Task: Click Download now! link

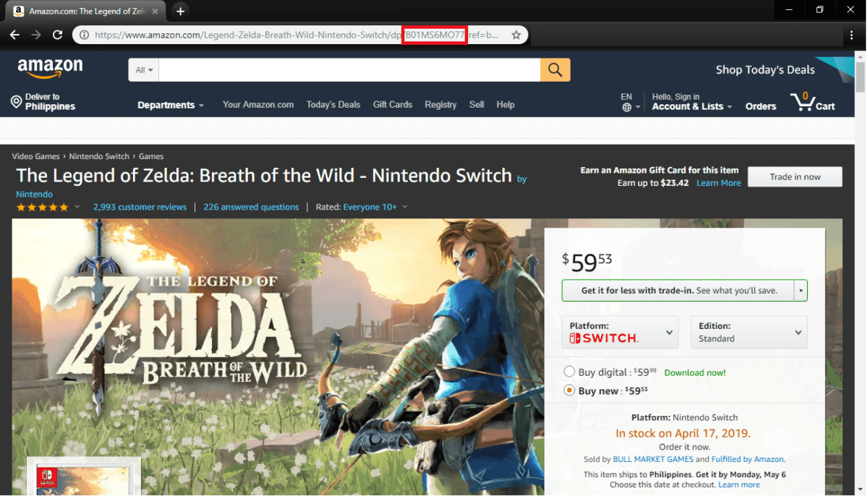Action: (x=694, y=372)
